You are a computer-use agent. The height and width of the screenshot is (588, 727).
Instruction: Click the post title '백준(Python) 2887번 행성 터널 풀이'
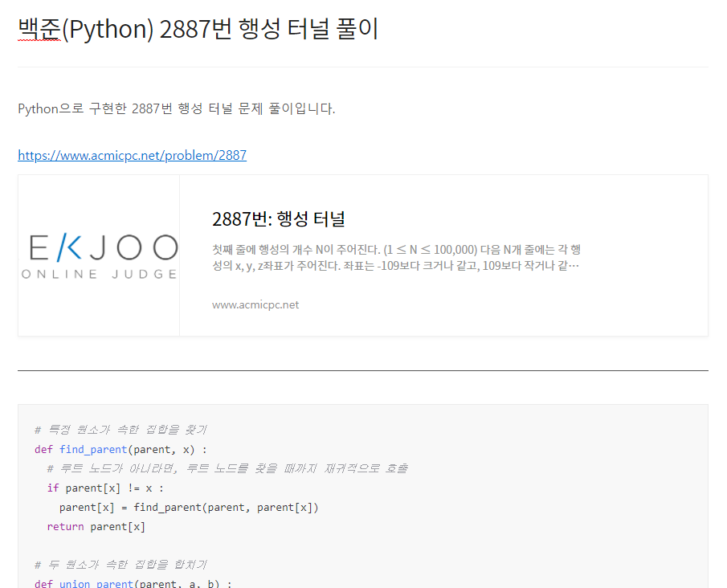pyautogui.click(x=198, y=29)
